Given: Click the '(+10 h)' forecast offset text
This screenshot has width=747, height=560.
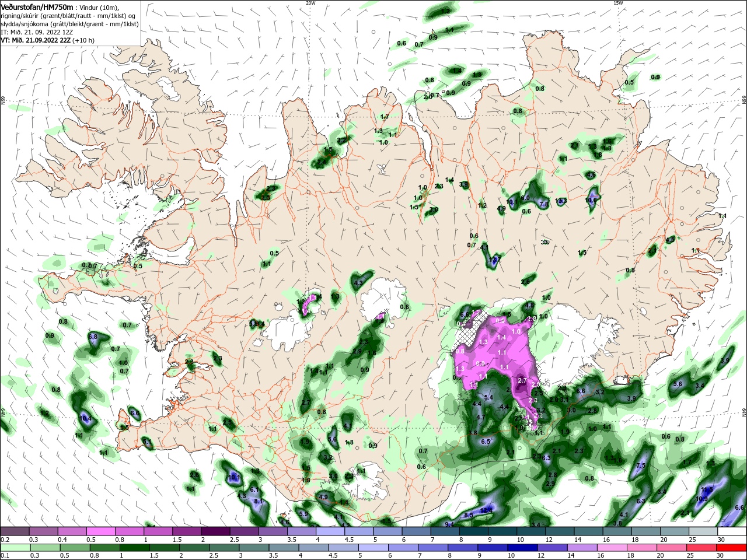Looking at the screenshot, I should tap(84, 40).
